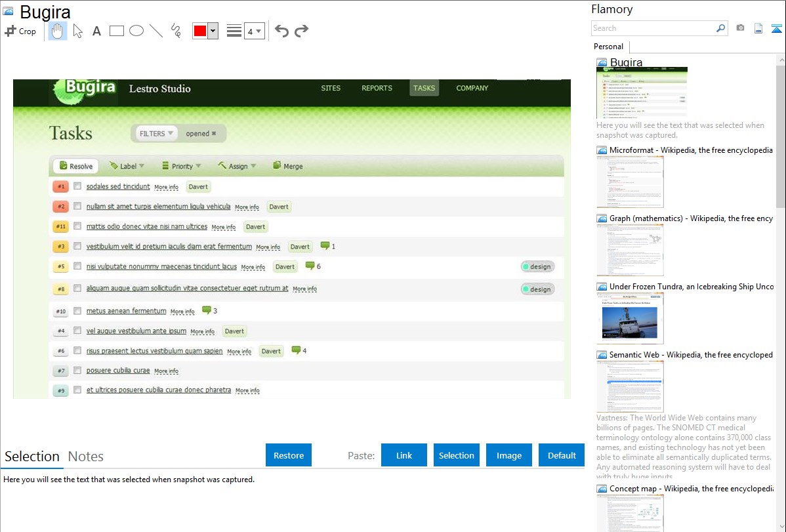Click the document page icon in Flamory
786x532 pixels.
[x=758, y=28]
